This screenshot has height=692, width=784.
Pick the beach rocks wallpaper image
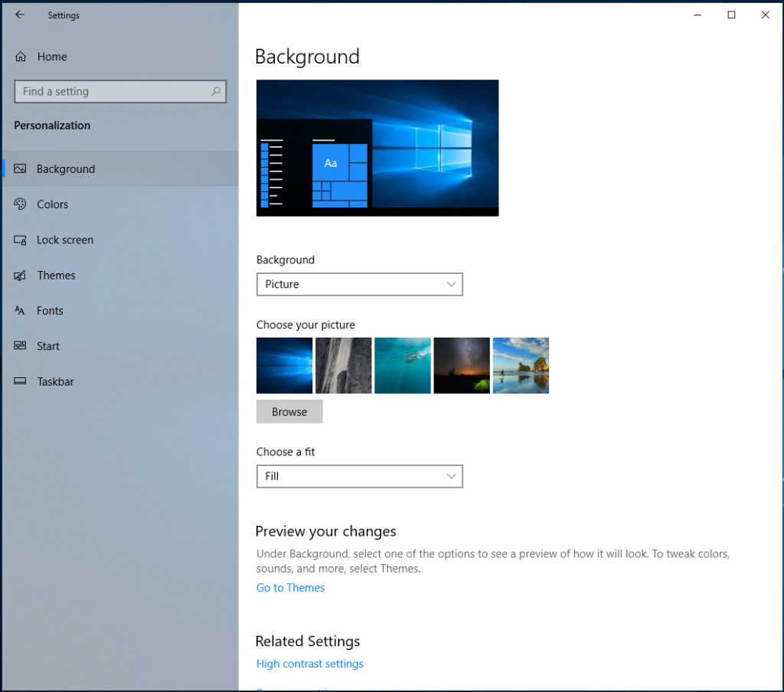pyautogui.click(x=521, y=365)
